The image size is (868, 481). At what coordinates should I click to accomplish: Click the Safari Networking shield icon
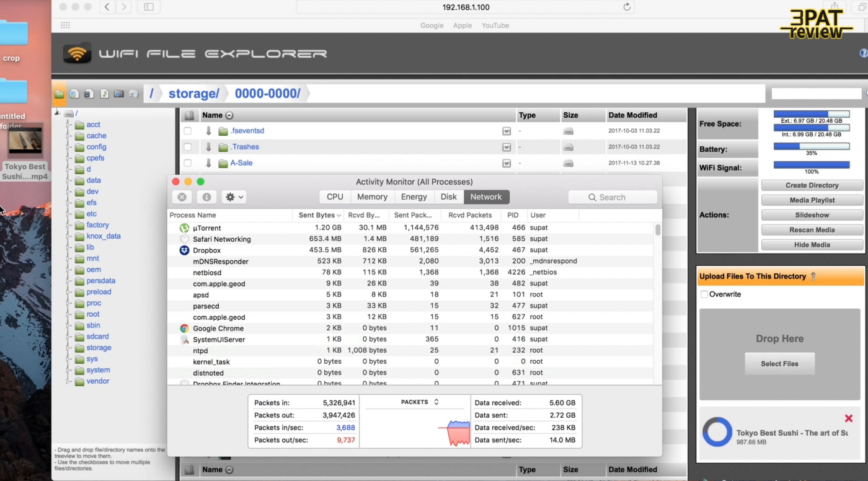pyautogui.click(x=184, y=239)
